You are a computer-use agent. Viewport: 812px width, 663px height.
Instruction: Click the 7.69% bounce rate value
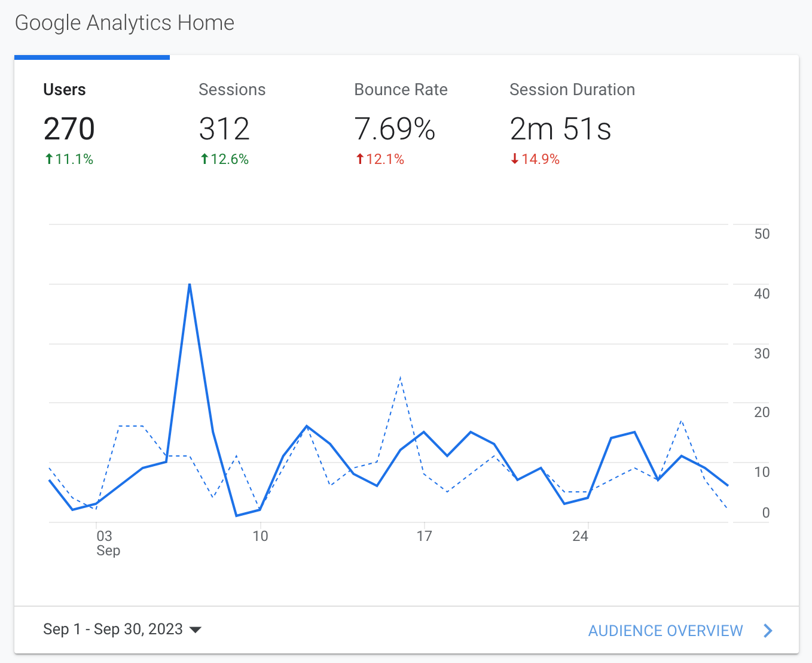click(x=395, y=129)
